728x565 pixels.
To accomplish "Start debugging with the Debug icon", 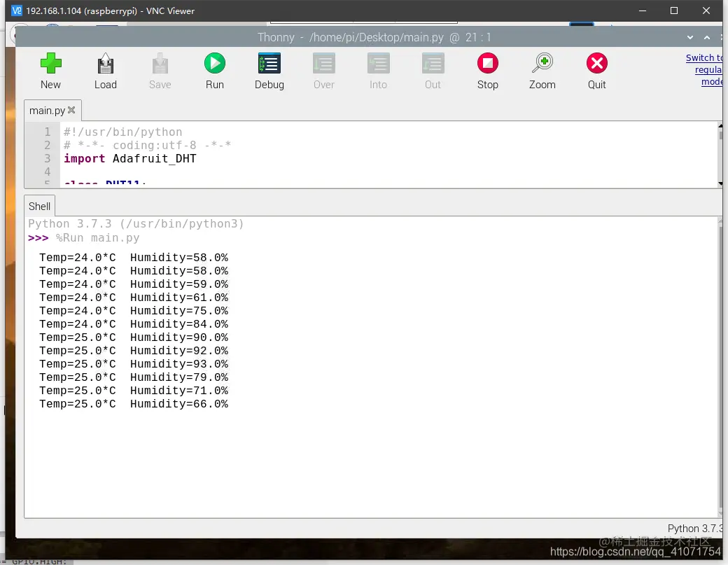I will [269, 64].
